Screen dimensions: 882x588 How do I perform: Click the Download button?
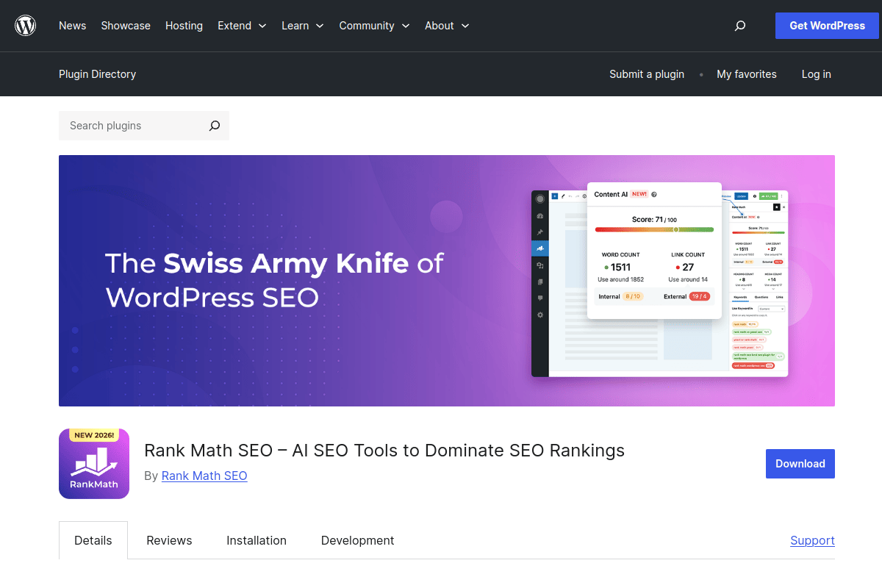point(800,464)
